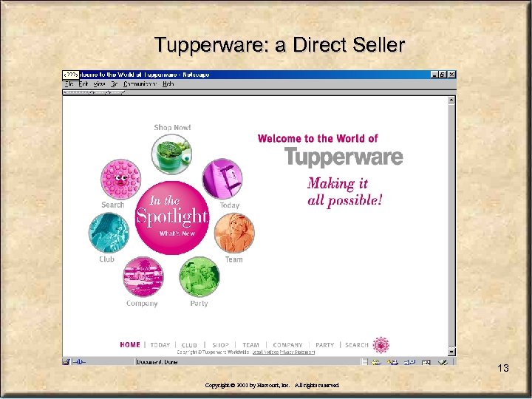Click CLUB in the bottom navigation

[189, 345]
